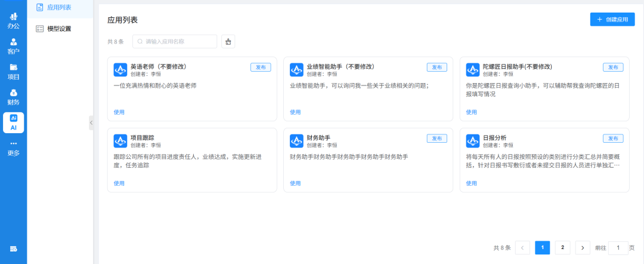The height and width of the screenshot is (264, 644).
Task: Select page 1 in pagination
Action: coord(543,247)
